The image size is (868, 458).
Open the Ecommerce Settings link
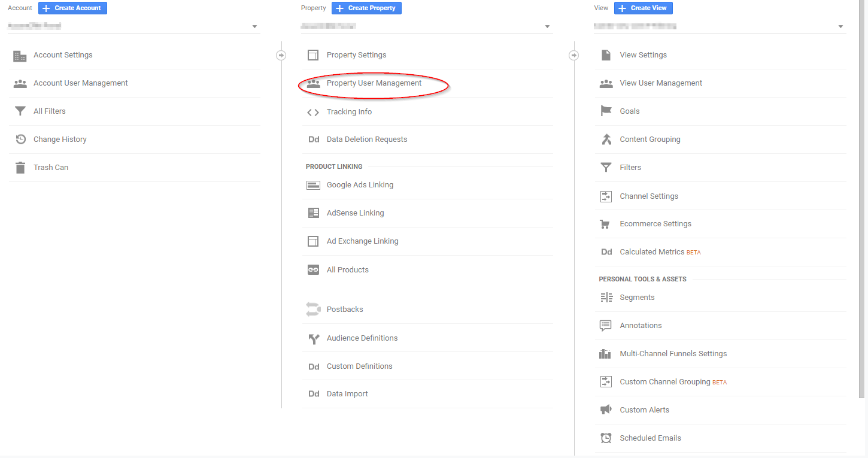click(655, 224)
